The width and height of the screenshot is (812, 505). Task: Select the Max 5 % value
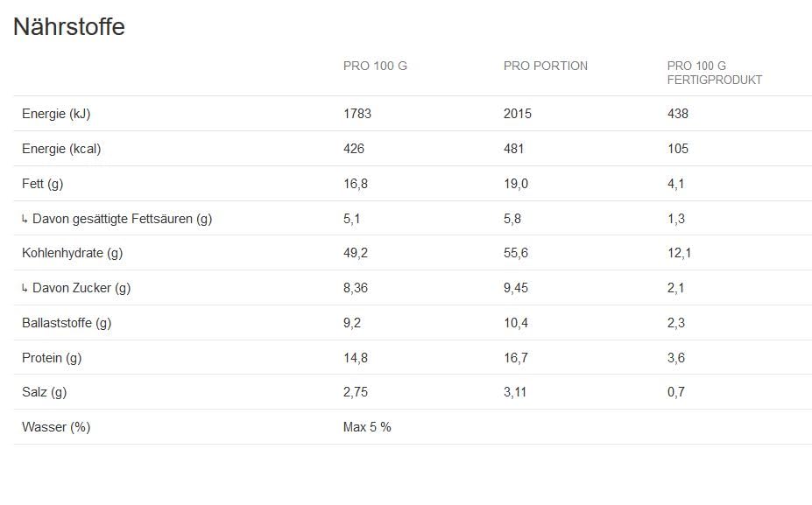click(x=367, y=427)
